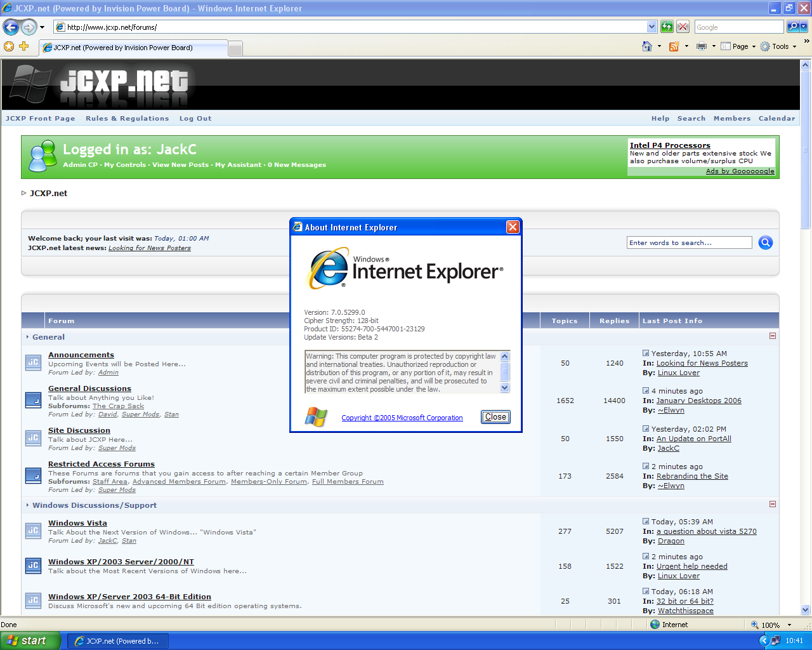Click the last-post icon beside 'Yesterday, 10:55 AM'
The image size is (812, 650).
pos(646,353)
